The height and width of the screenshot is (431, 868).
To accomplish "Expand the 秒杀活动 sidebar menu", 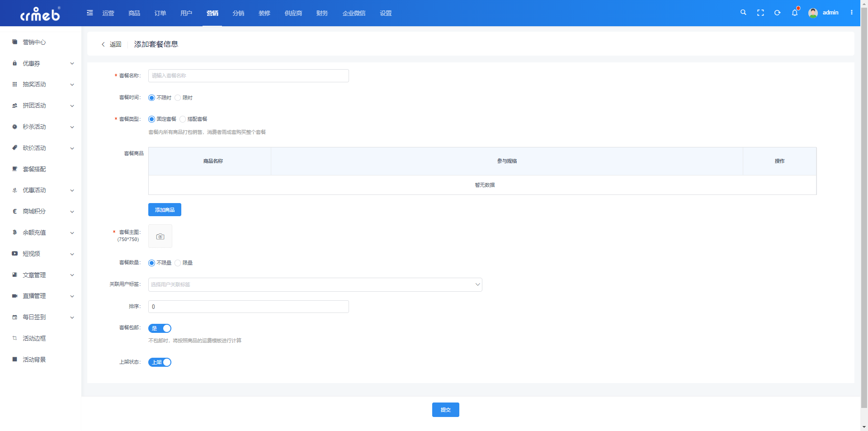I will 43,127.
